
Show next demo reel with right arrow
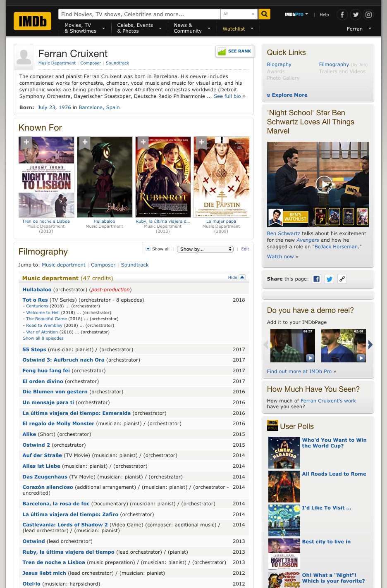point(370,345)
